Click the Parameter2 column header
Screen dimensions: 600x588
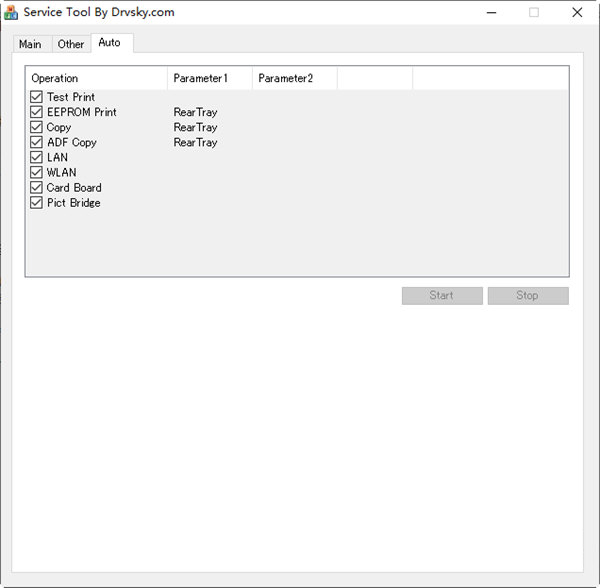coord(294,78)
